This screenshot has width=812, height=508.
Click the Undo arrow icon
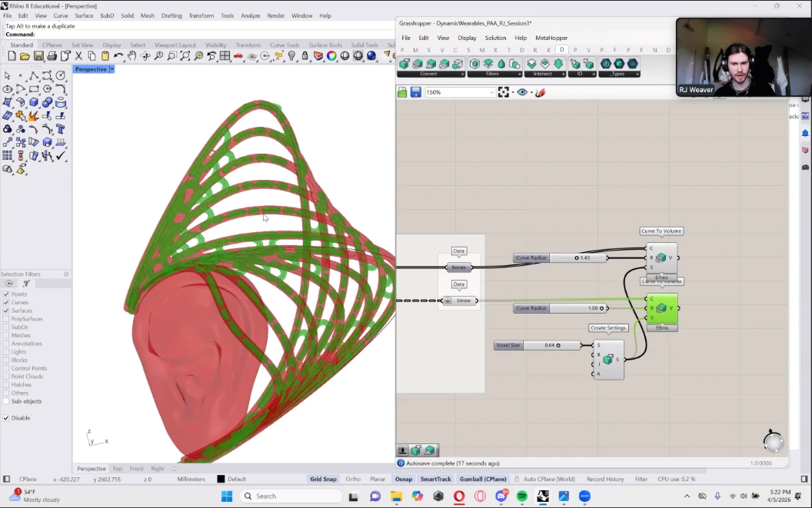(x=118, y=56)
